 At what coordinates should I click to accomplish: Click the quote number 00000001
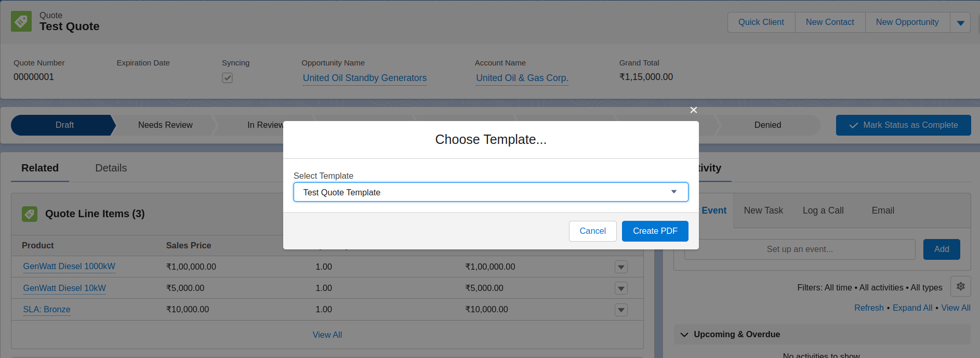point(34,77)
